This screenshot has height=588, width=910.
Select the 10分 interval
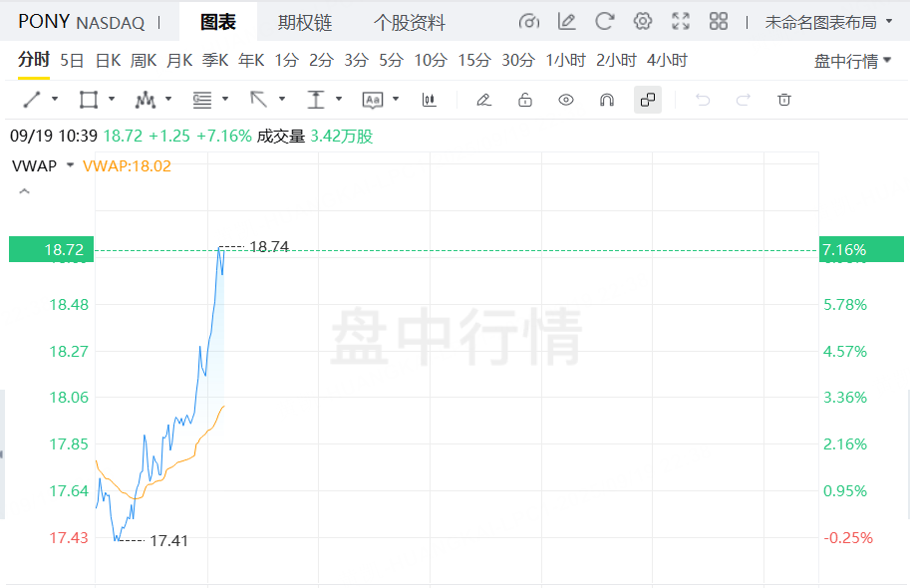tap(431, 61)
